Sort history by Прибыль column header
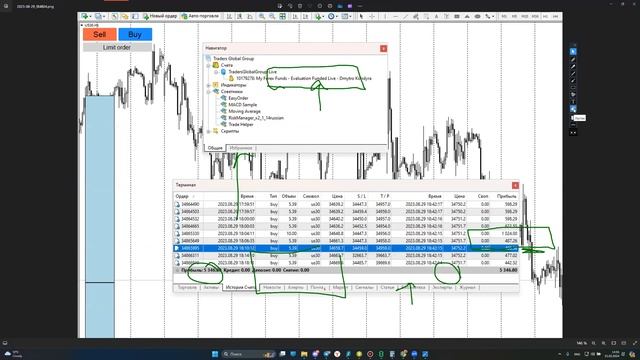Viewport: 640px width, 360px height. point(507,196)
